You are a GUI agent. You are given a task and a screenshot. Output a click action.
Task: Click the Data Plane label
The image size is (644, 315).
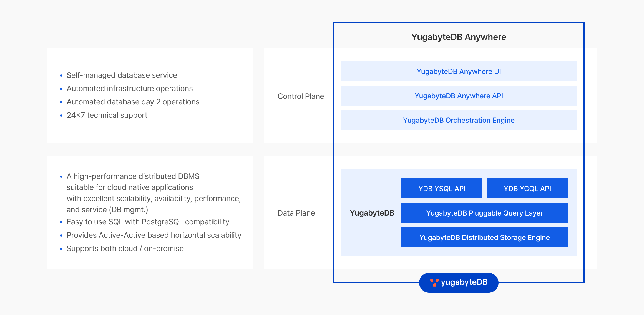click(x=296, y=213)
